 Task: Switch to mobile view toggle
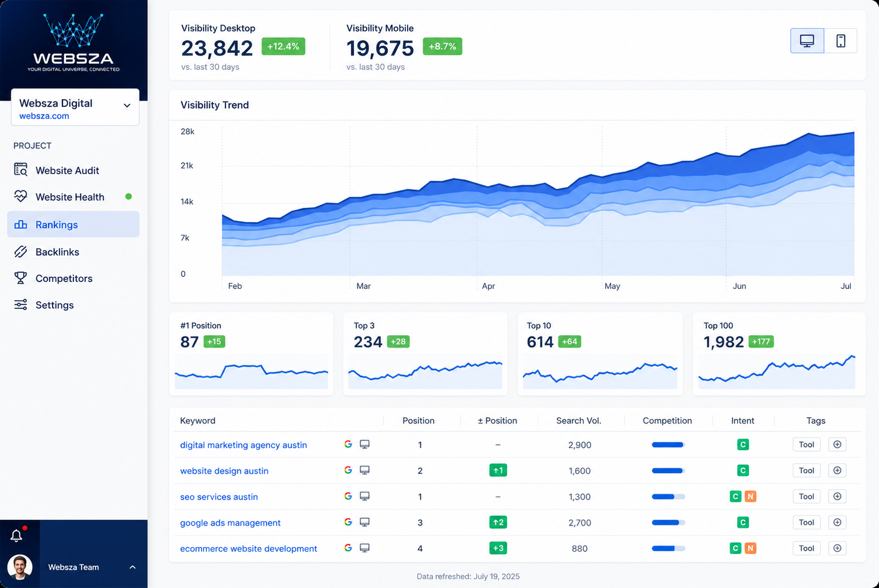(841, 41)
